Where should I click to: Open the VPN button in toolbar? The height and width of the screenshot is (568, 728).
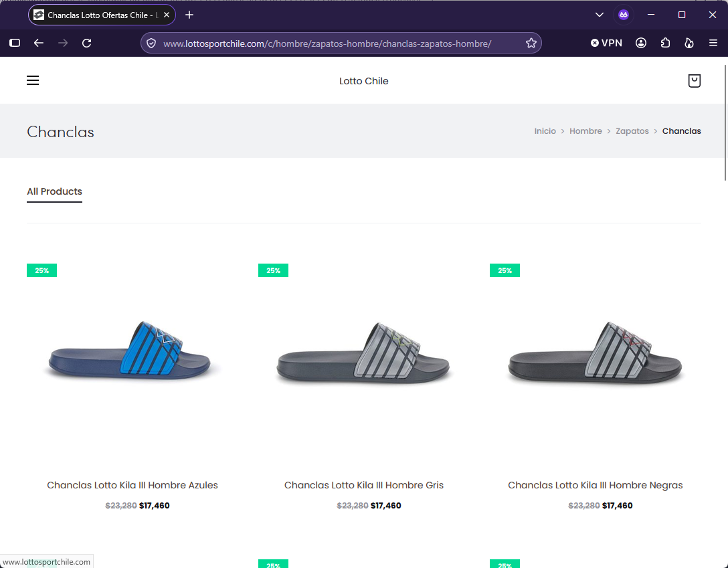[x=606, y=43]
